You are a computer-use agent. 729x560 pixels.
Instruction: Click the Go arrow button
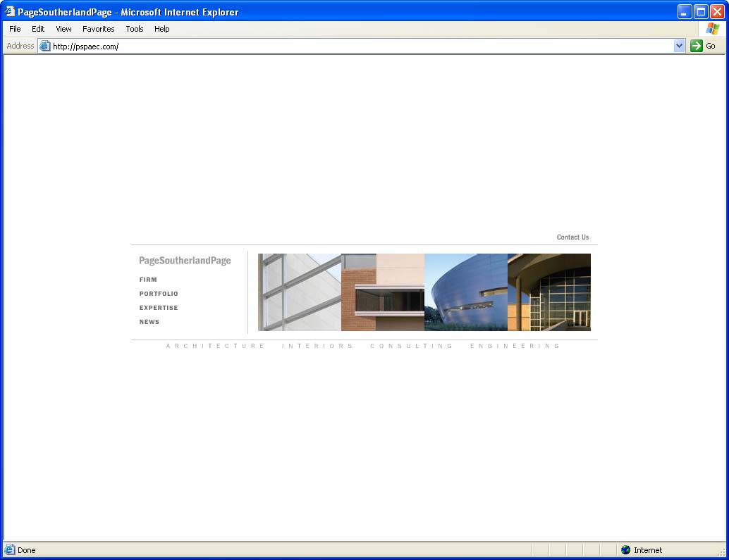point(697,46)
